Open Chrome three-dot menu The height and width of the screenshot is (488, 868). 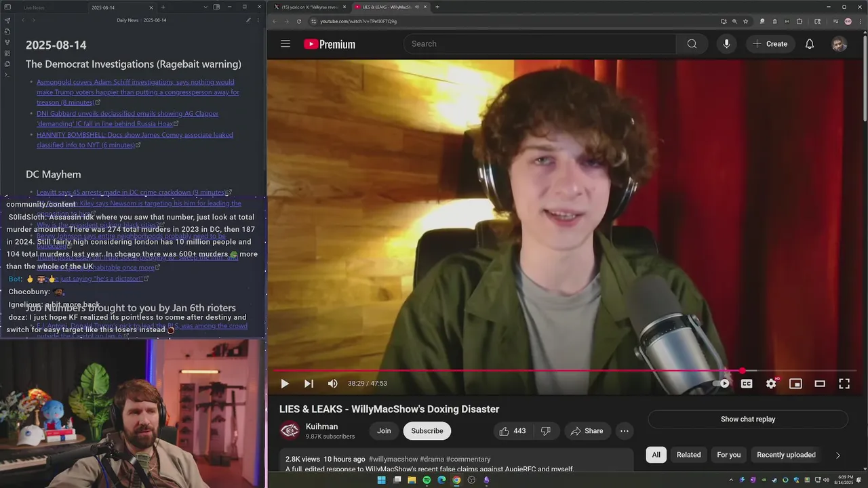pyautogui.click(x=860, y=21)
